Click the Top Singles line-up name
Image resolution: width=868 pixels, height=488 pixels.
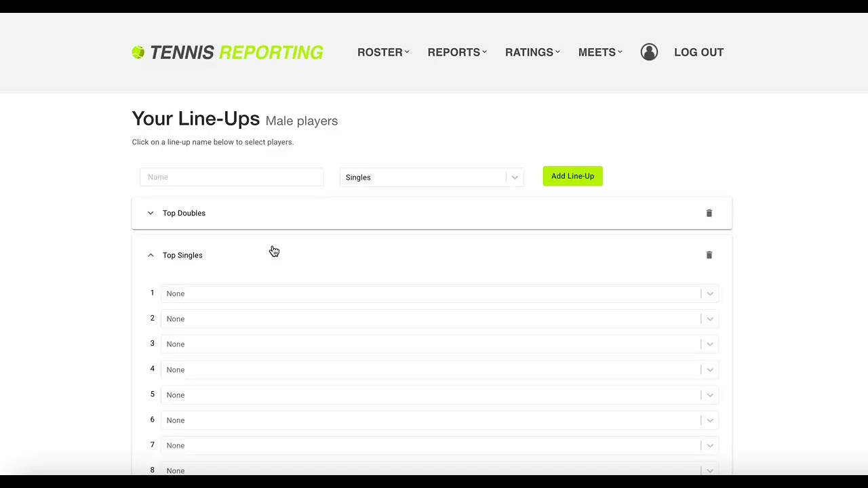pyautogui.click(x=182, y=256)
